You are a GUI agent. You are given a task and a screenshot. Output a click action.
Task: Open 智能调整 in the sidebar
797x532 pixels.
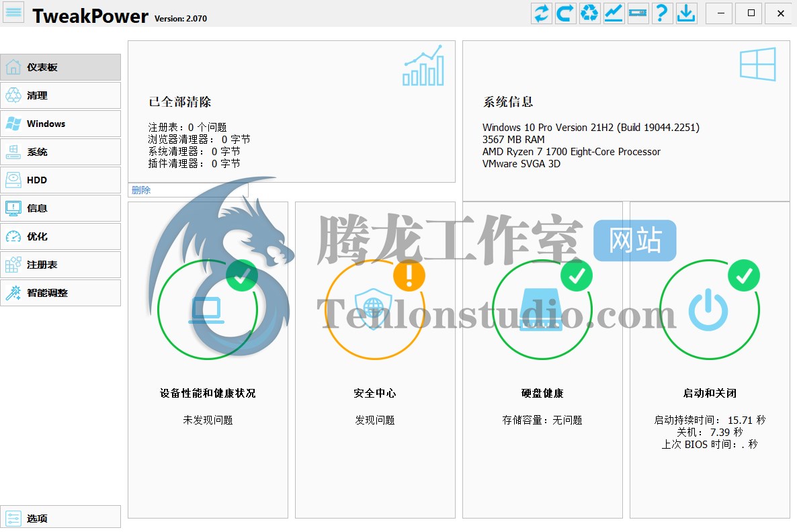tap(60, 293)
